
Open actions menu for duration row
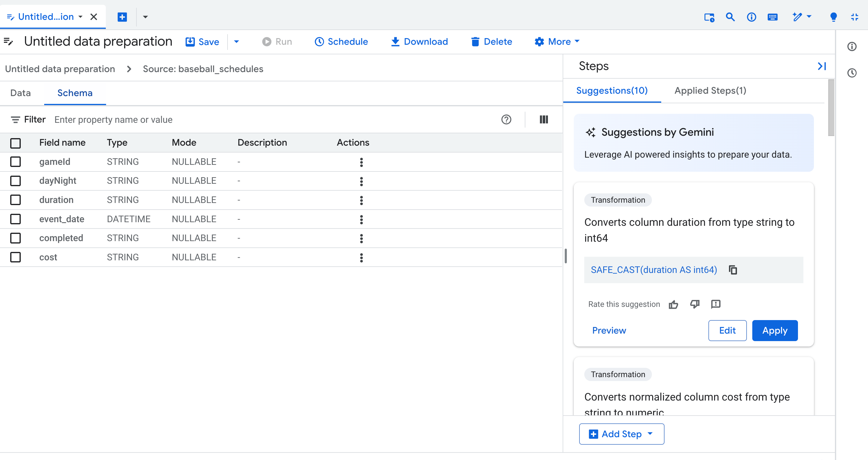[361, 200]
